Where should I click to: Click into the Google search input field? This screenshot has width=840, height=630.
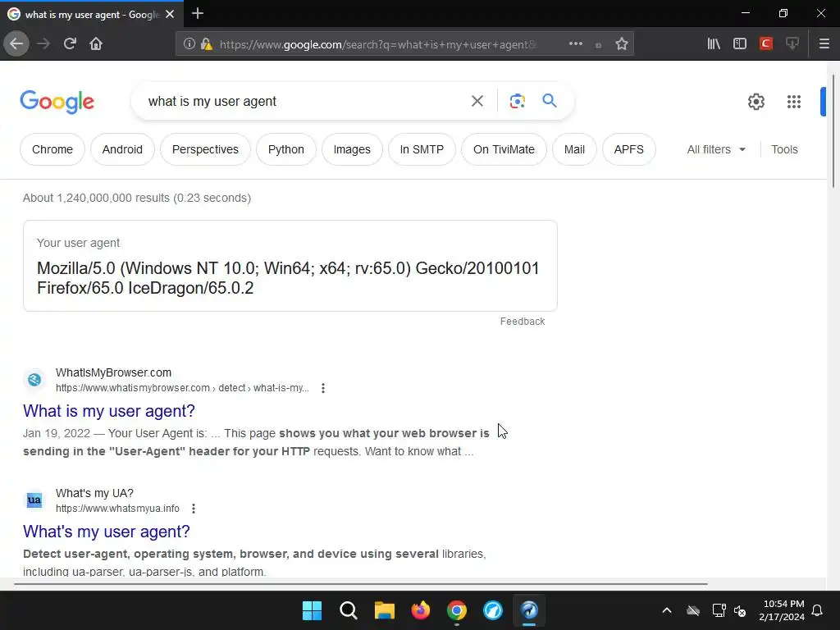pyautogui.click(x=305, y=101)
